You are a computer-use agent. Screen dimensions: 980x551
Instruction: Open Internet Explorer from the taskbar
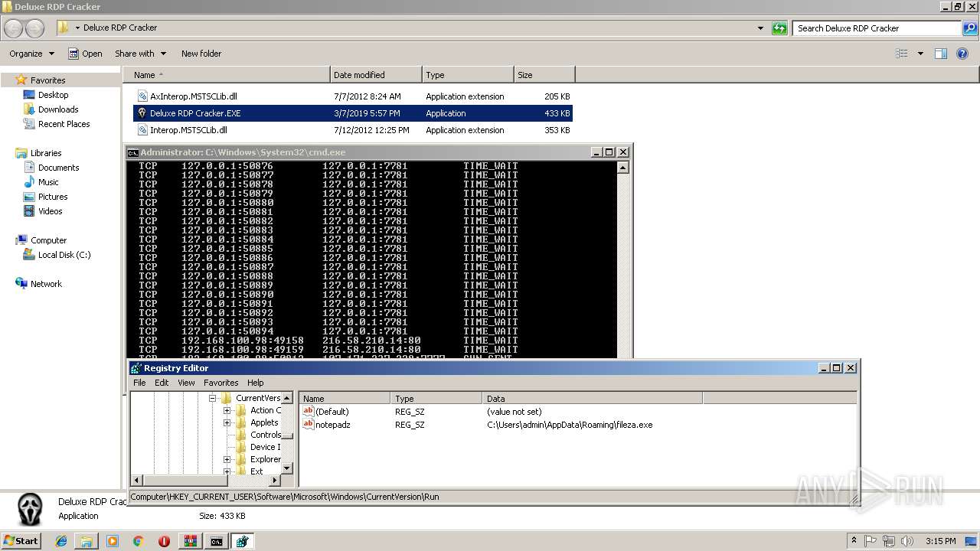pos(61,541)
